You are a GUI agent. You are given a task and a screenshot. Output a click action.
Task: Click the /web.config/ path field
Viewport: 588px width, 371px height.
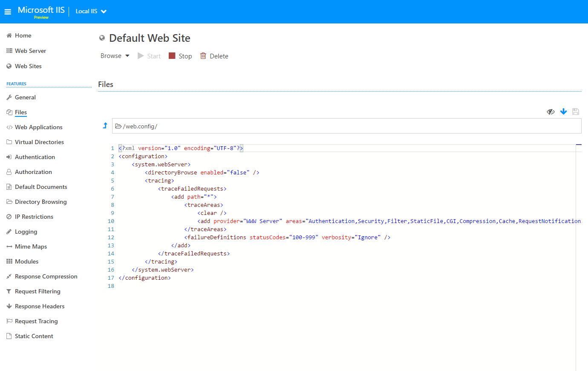[346, 126]
